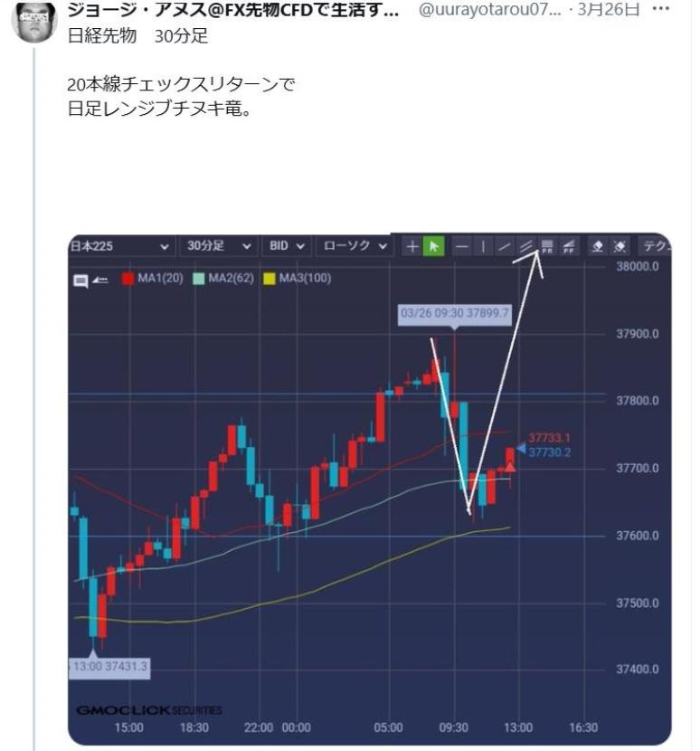Click the eraser tool icon
This screenshot has width=700, height=751.
[598, 246]
